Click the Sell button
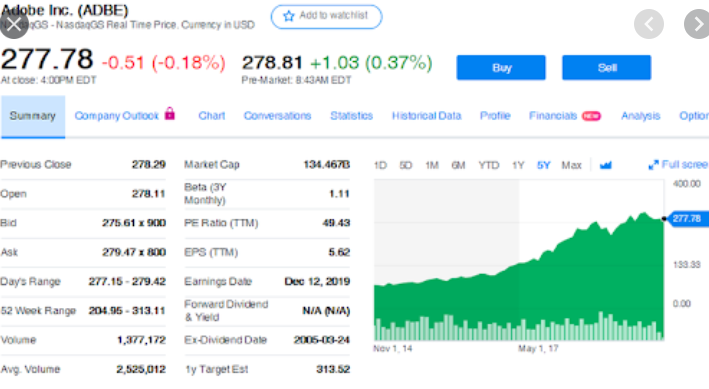Screen dimensions: 709x389 [x=606, y=67]
